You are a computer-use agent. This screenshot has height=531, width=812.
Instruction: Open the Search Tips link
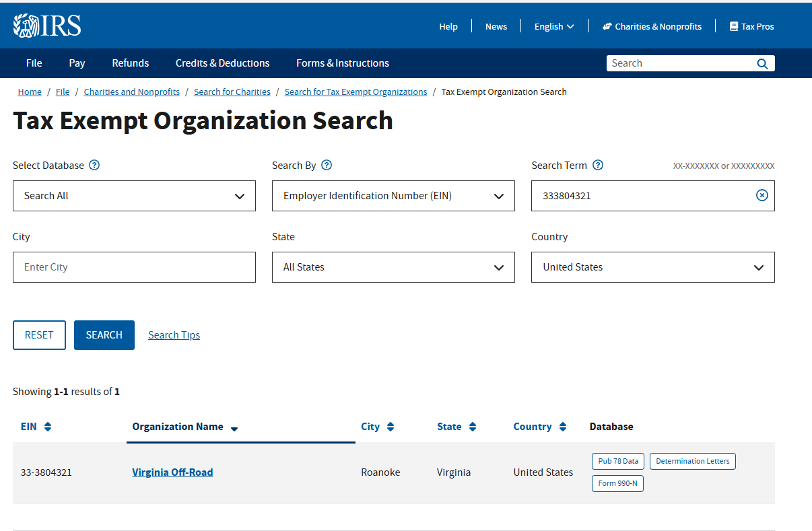point(174,335)
